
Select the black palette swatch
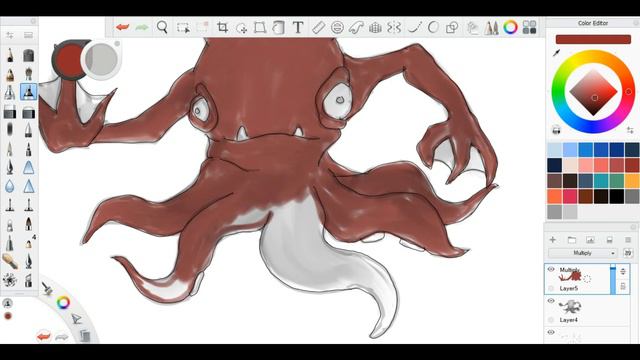[x=616, y=196]
